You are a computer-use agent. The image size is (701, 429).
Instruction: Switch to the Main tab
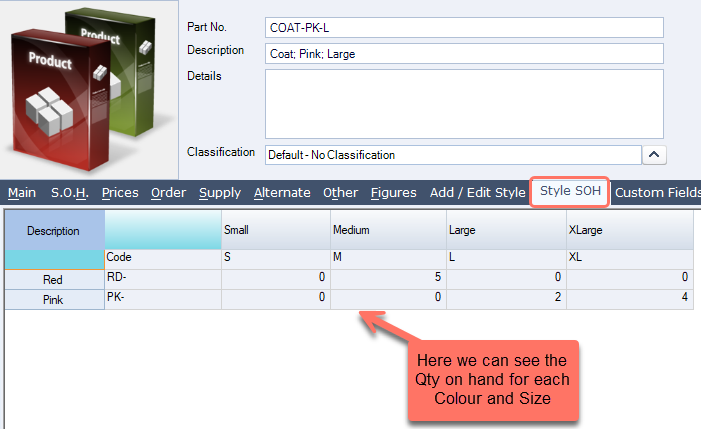point(22,193)
